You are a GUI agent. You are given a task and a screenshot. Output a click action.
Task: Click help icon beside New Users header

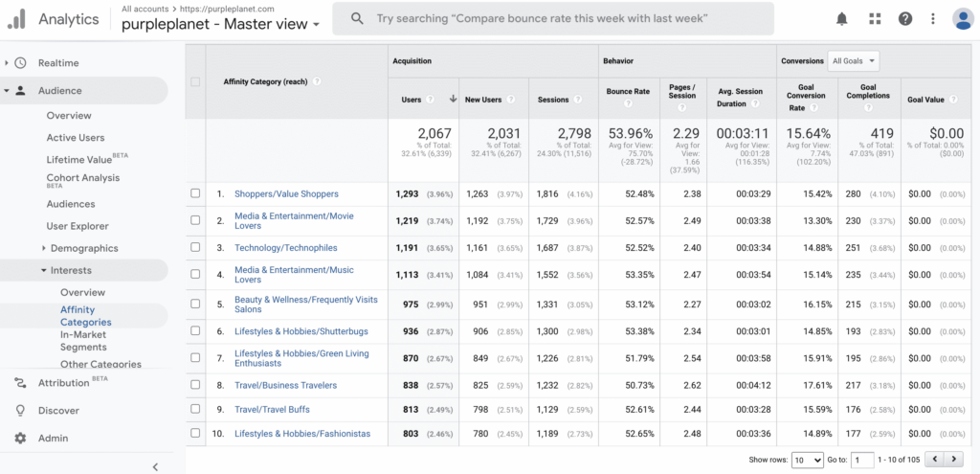(511, 100)
